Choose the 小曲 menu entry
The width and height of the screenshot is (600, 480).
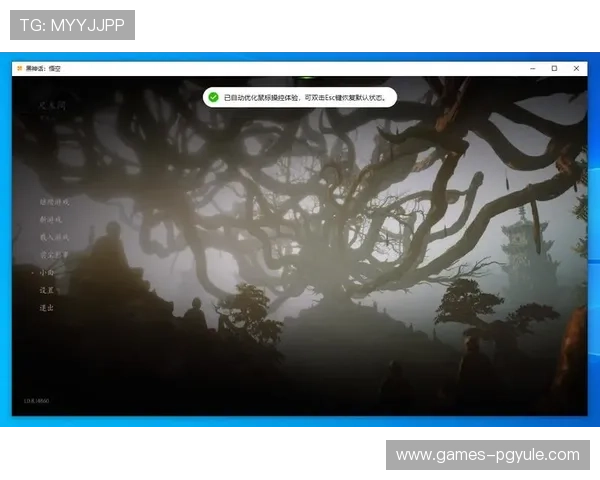point(46,272)
